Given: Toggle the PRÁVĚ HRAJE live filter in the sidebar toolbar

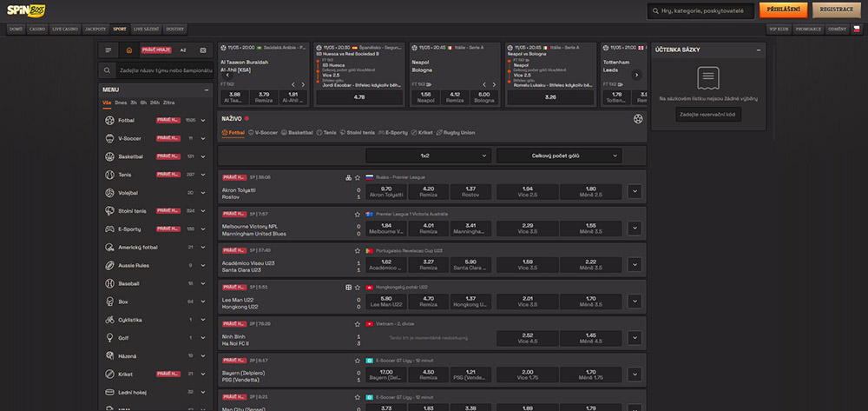Looking at the screenshot, I should point(155,50).
